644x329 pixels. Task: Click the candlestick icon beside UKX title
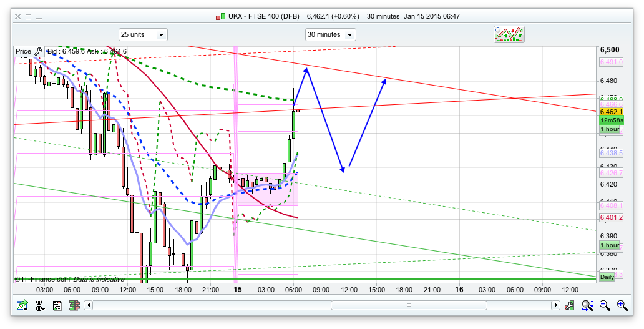click(220, 16)
